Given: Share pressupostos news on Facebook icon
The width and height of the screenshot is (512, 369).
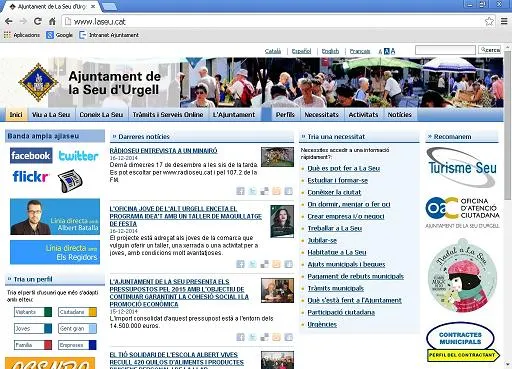Looking at the screenshot, I should pos(240,337).
